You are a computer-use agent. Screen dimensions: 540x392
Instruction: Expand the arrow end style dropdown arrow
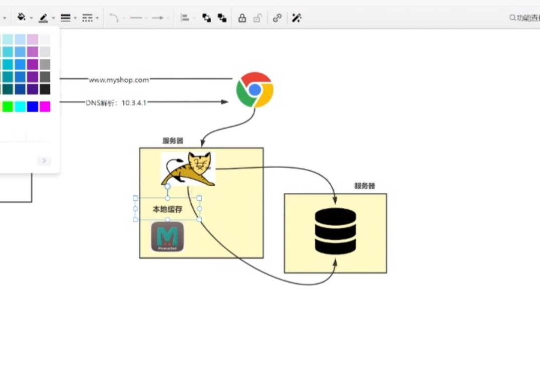coord(168,18)
